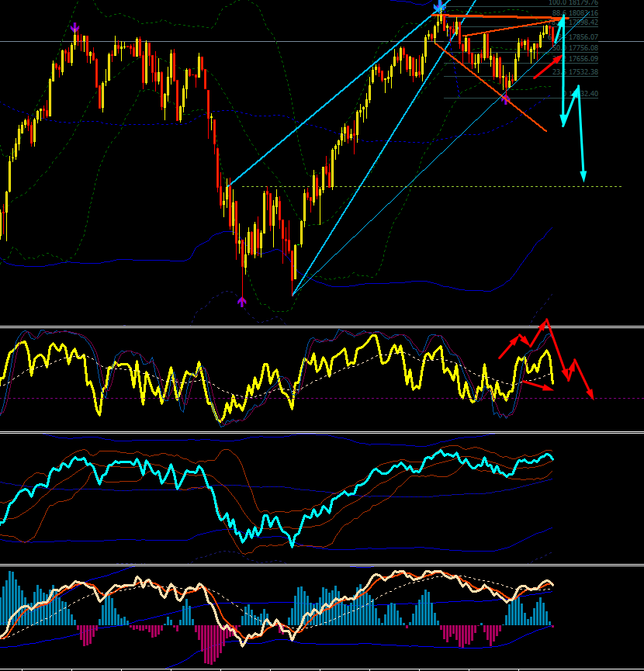Viewport: 644px width, 671px height.
Task: Select the 88.6 Fibonacci level label 18083.16
Action: [575, 13]
